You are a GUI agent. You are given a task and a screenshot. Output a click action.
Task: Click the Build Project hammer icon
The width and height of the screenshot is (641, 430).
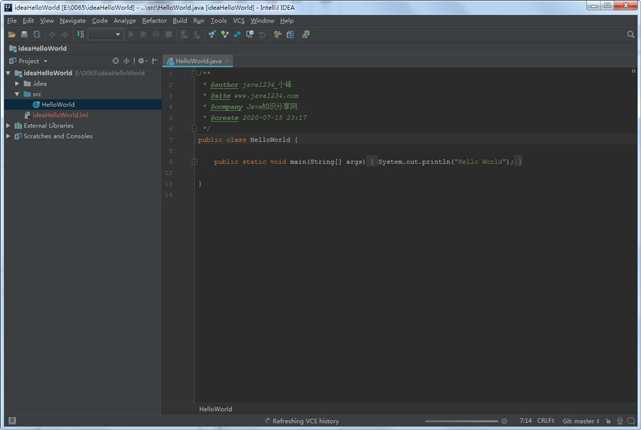[80, 34]
